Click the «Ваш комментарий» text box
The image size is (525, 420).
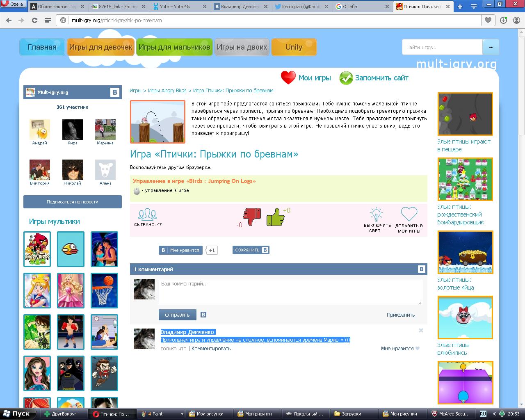click(291, 292)
